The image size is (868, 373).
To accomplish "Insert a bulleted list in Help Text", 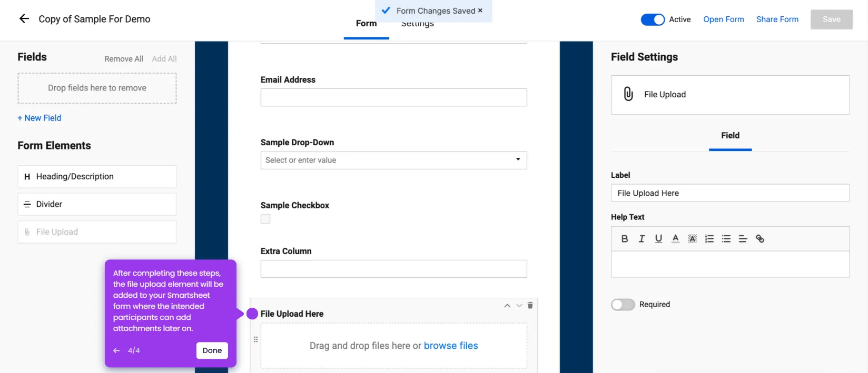I will [726, 239].
